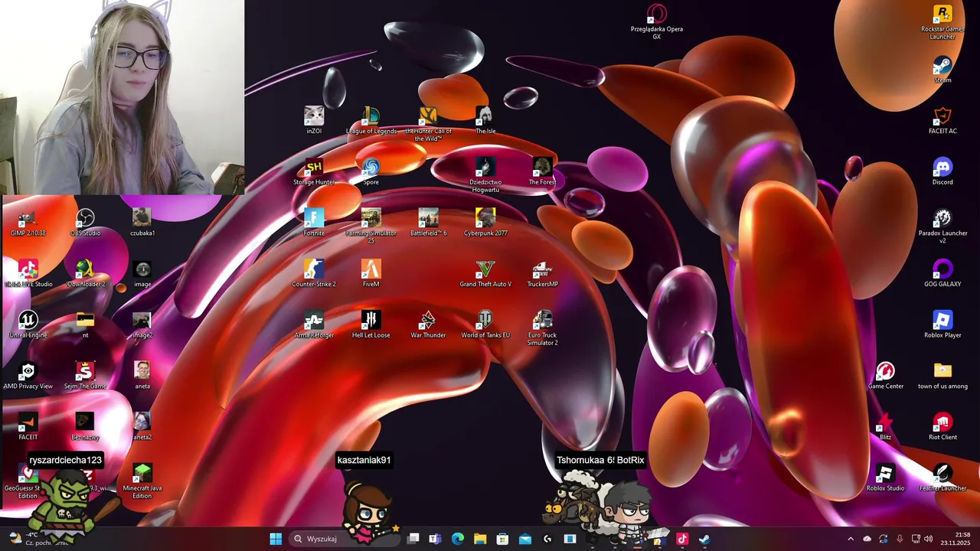
Task: Open theHunter Call of the Wild icon
Action: pos(428,124)
